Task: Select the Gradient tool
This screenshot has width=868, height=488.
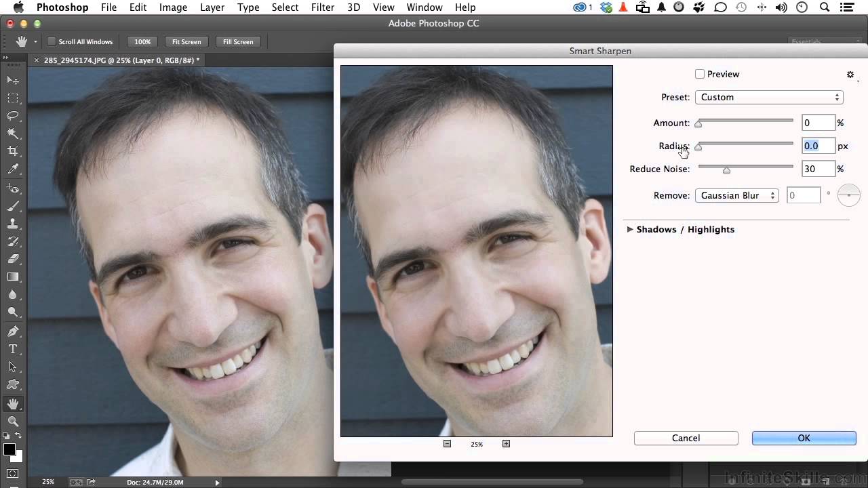Action: coord(13,277)
